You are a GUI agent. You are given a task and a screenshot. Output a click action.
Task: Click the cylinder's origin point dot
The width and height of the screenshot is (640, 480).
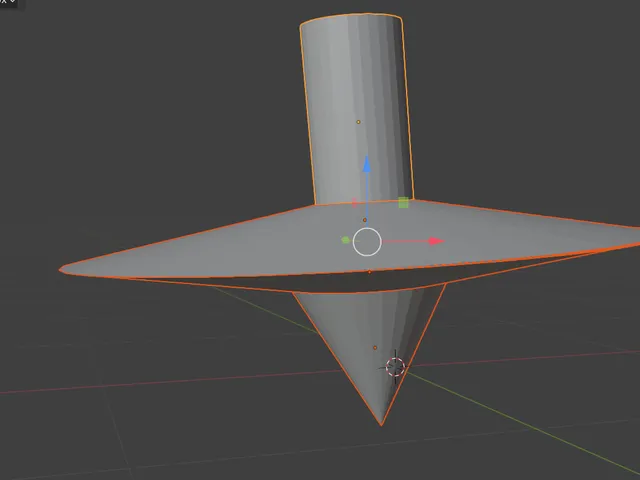[358, 122]
